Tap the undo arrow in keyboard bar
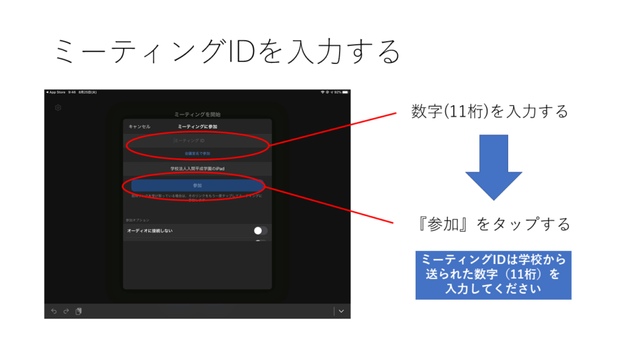Image resolution: width=644 pixels, height=362 pixels. [x=54, y=311]
